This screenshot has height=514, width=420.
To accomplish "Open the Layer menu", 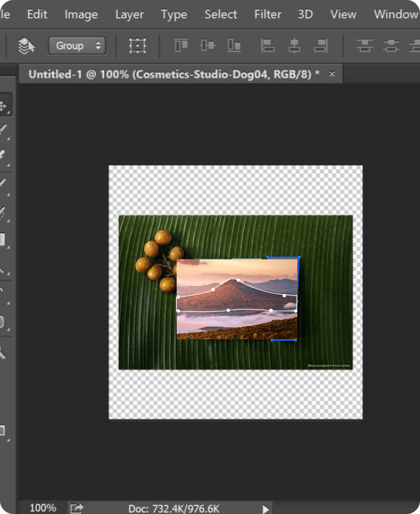I will [x=129, y=15].
